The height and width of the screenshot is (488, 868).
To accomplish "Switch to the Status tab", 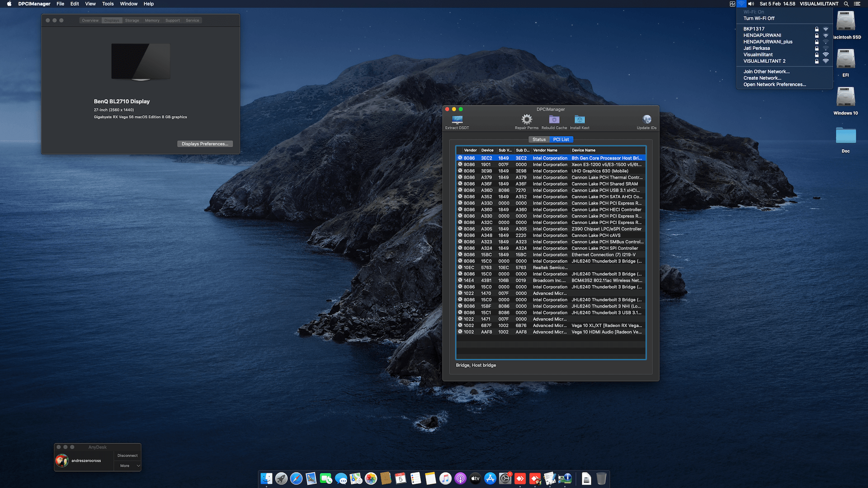I will [x=539, y=140].
